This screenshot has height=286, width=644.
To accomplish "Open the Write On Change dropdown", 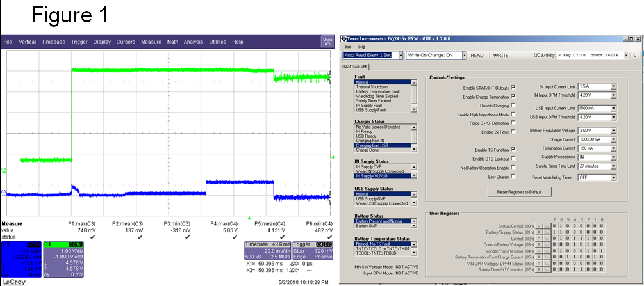I will (x=464, y=56).
